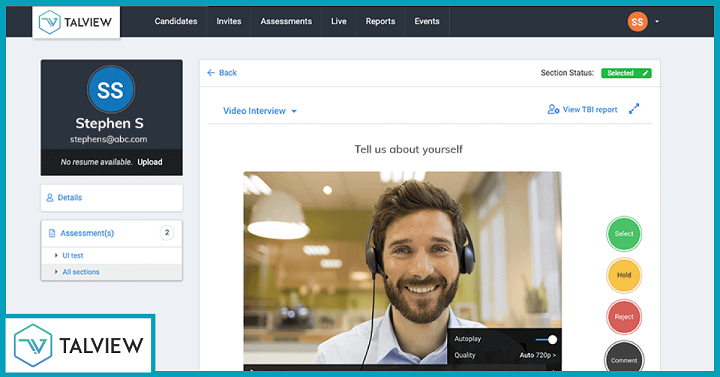Click the Upload resume link
The height and width of the screenshot is (377, 720).
coord(150,162)
